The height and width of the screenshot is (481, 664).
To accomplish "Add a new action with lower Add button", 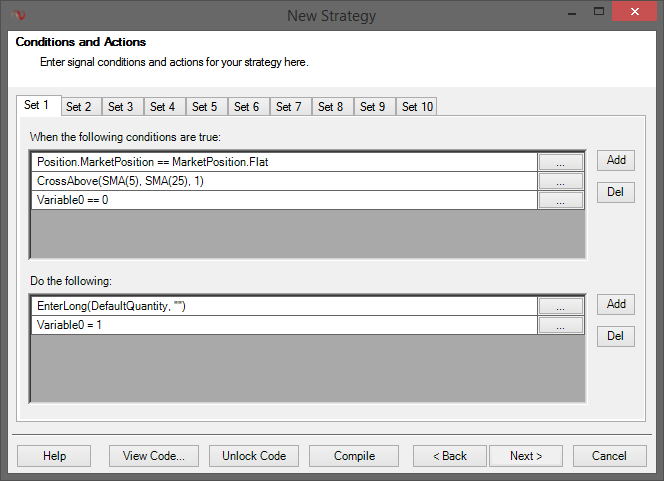I will click(x=616, y=304).
